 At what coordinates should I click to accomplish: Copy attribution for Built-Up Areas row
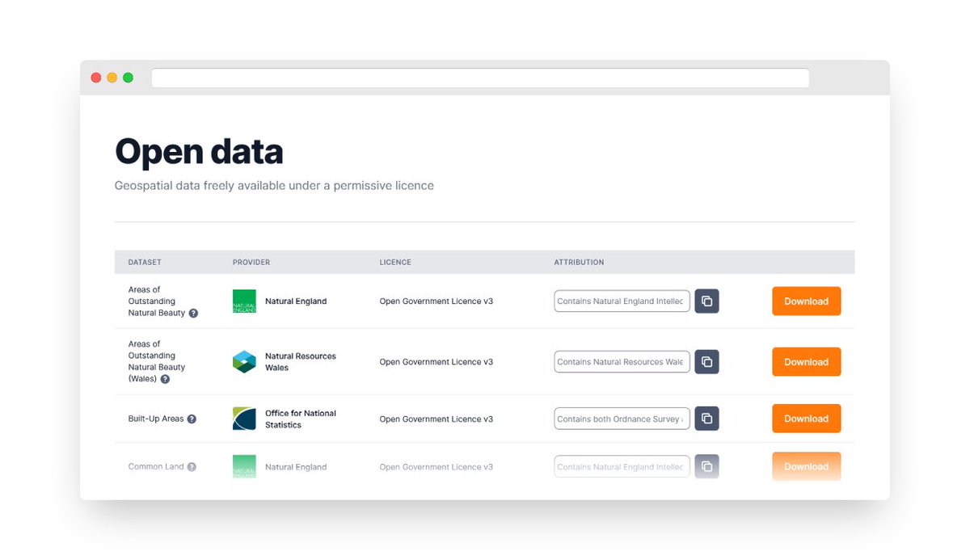(x=706, y=419)
